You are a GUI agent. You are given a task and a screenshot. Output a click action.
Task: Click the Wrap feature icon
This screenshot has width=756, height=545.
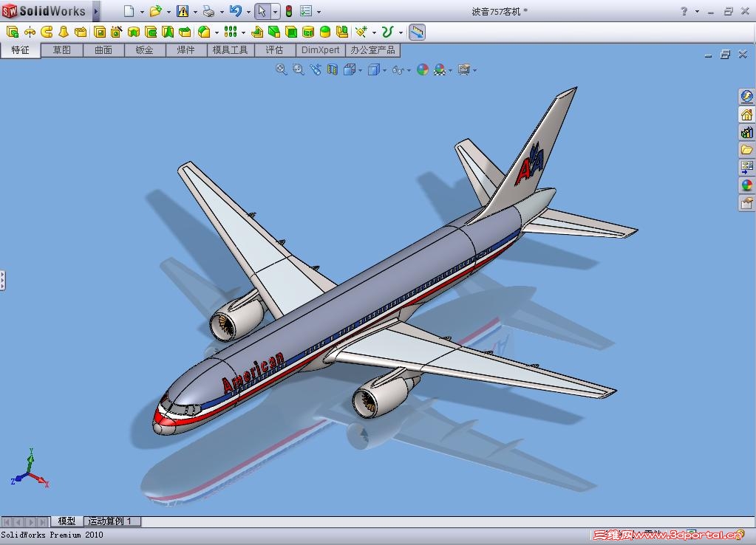click(308, 32)
